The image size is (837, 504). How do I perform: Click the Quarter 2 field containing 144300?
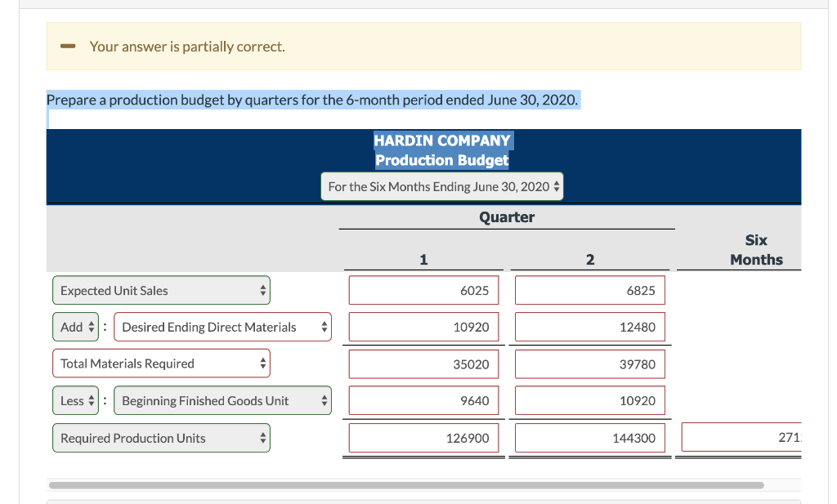tap(590, 438)
